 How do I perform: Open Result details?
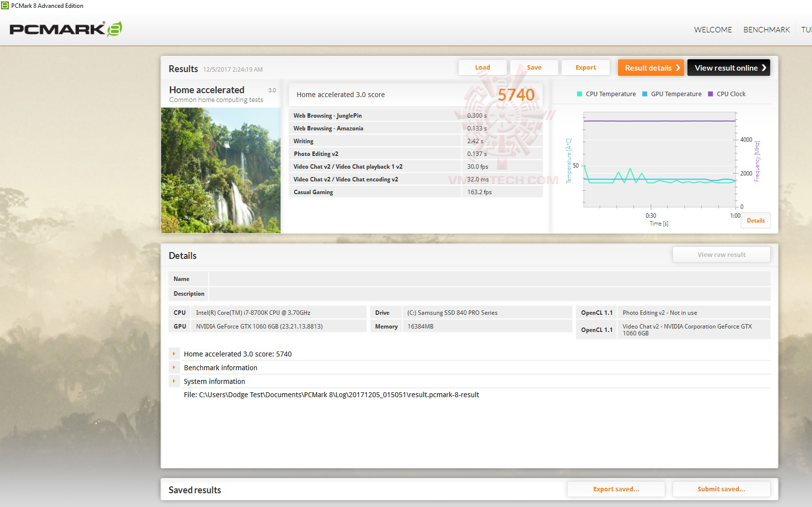click(x=651, y=68)
